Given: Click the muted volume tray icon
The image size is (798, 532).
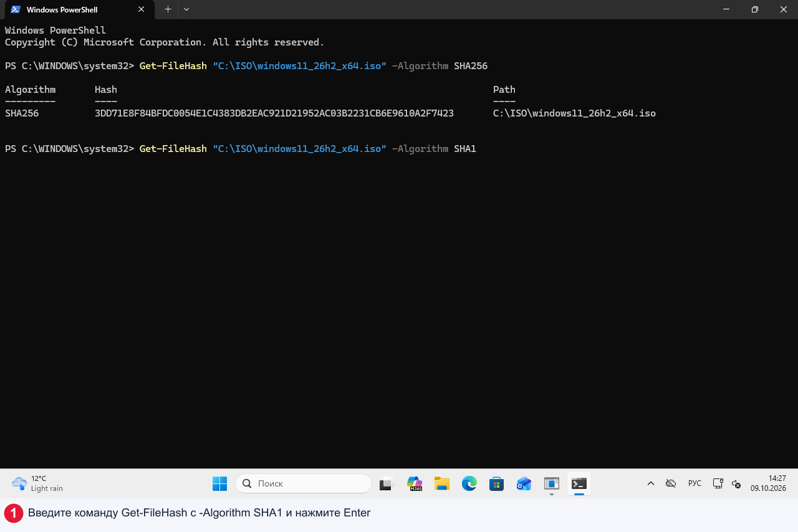Looking at the screenshot, I should pos(736,483).
